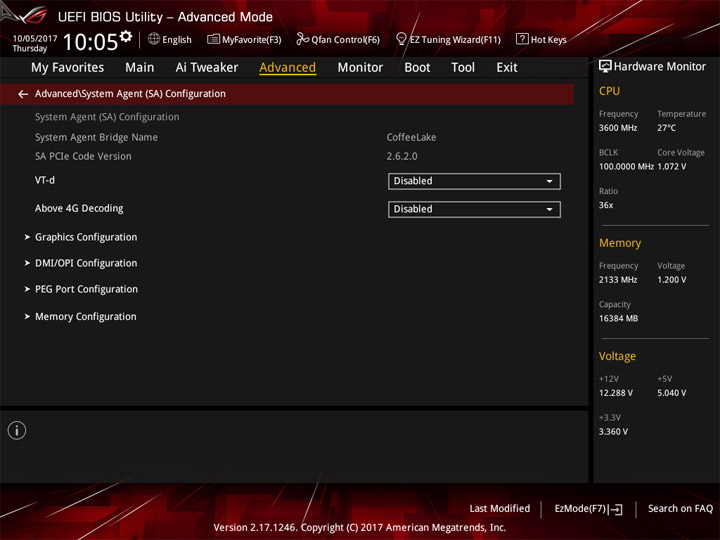Image resolution: width=720 pixels, height=540 pixels.
Task: Click memory voltage 1.200 V value
Action: 672,280
